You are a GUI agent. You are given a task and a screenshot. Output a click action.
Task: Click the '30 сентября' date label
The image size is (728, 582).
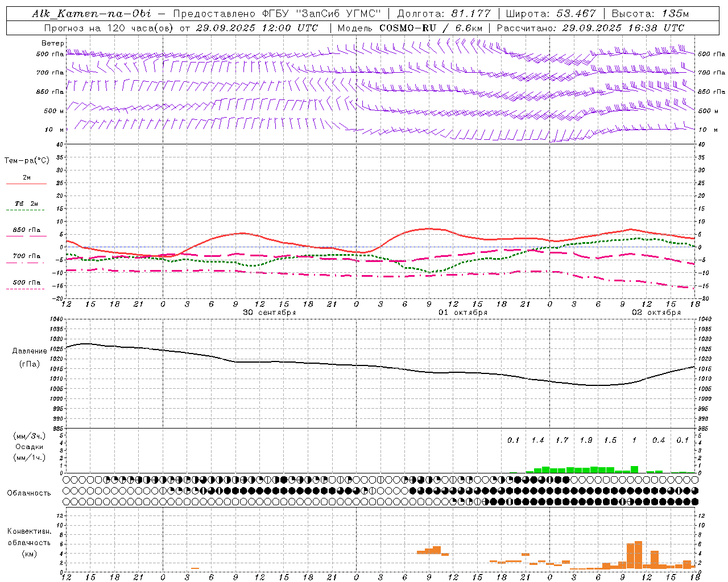[270, 313]
